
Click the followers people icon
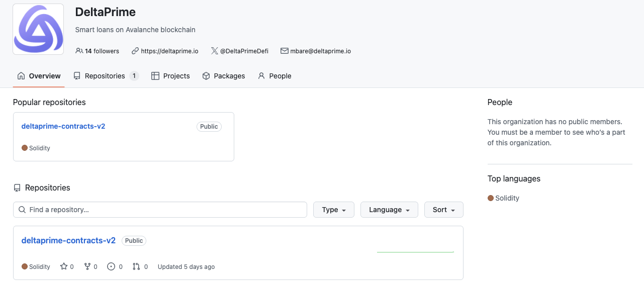(79, 51)
